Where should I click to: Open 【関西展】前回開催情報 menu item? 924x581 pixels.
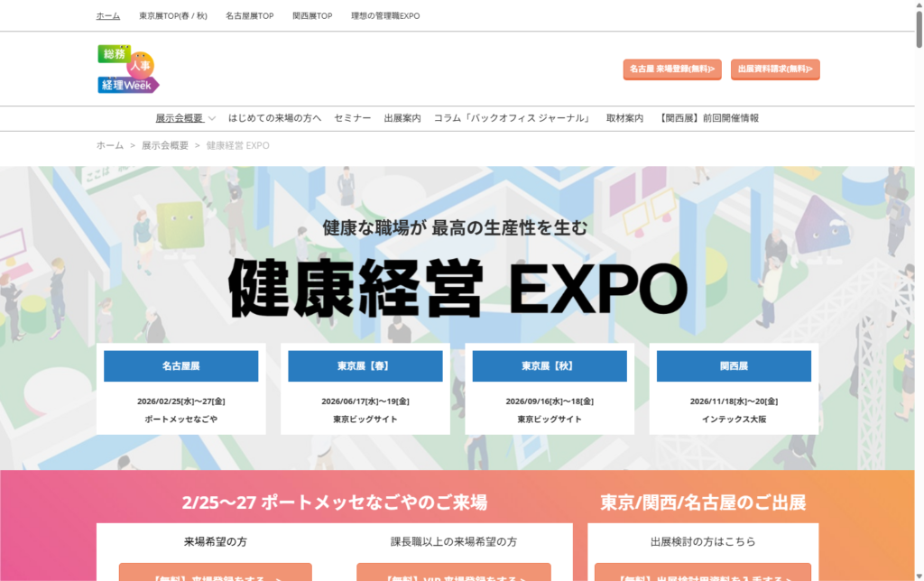click(x=709, y=118)
